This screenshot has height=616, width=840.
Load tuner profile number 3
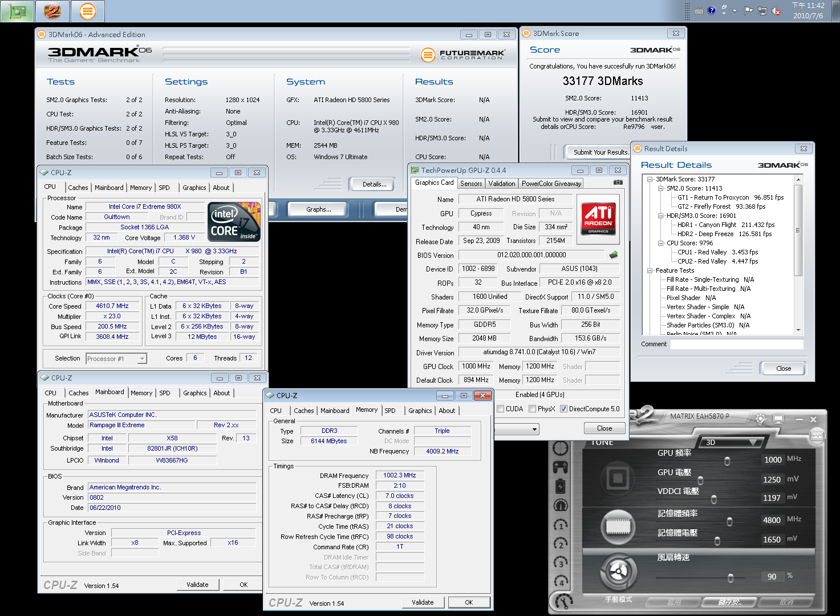[561, 562]
